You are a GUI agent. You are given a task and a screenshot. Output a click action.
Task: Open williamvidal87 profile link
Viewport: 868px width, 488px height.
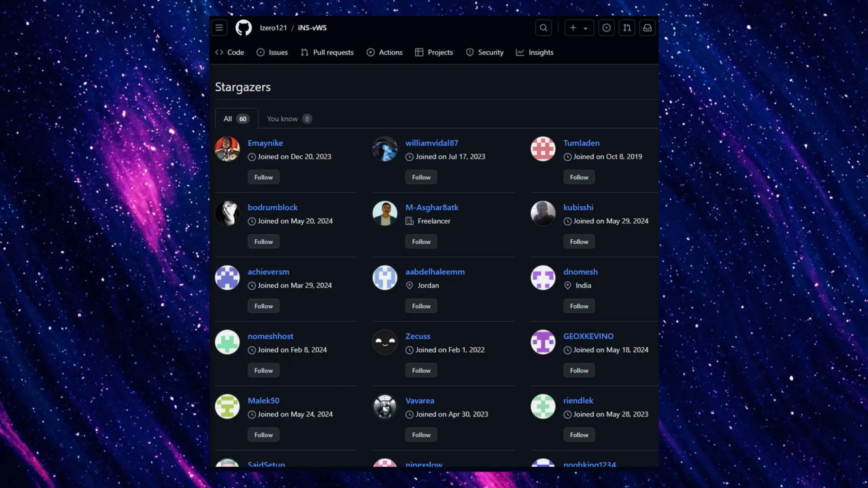coord(432,143)
